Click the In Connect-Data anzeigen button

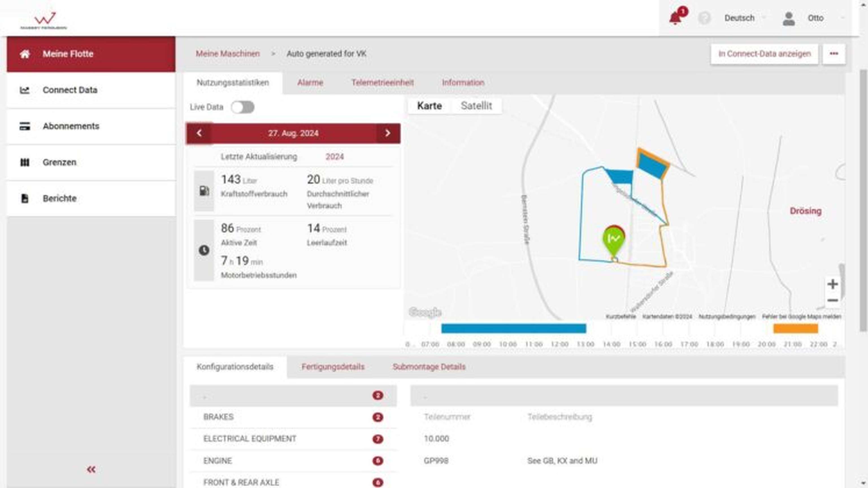pyautogui.click(x=765, y=54)
